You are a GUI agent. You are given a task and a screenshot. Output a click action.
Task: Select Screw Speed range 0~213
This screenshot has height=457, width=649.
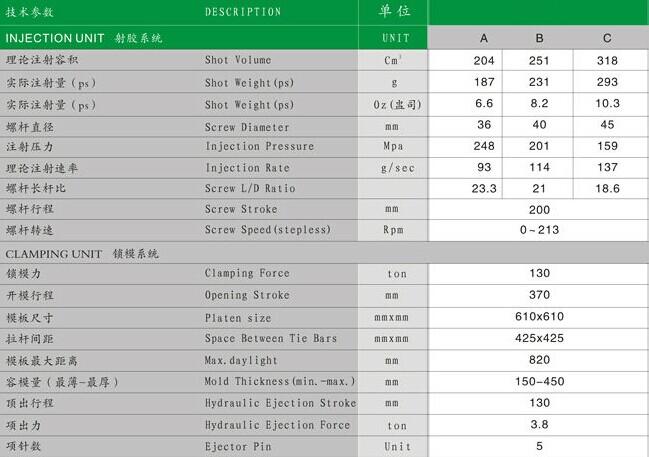(539, 230)
